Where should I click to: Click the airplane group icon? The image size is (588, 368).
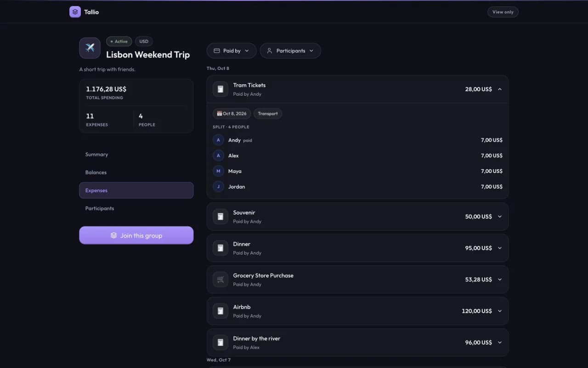tap(90, 48)
